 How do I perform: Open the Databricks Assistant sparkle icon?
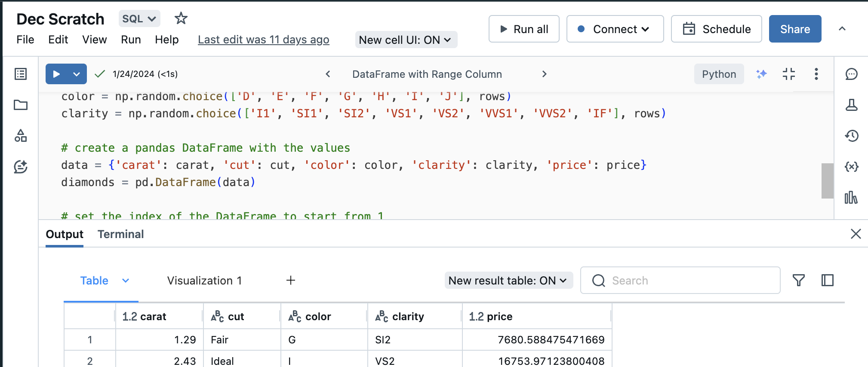coord(761,74)
